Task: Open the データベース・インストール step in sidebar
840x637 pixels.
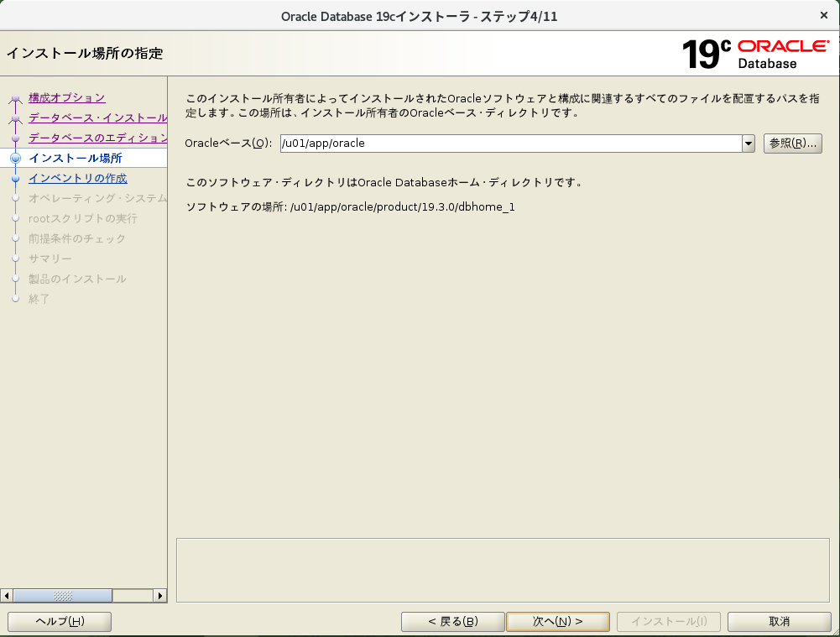Action: [x=97, y=117]
